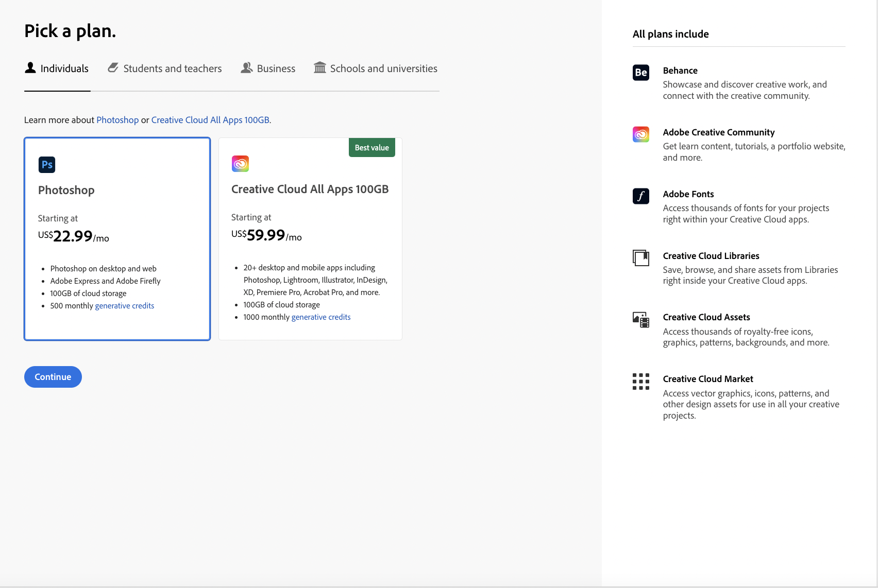Click the Best value badge

(372, 147)
